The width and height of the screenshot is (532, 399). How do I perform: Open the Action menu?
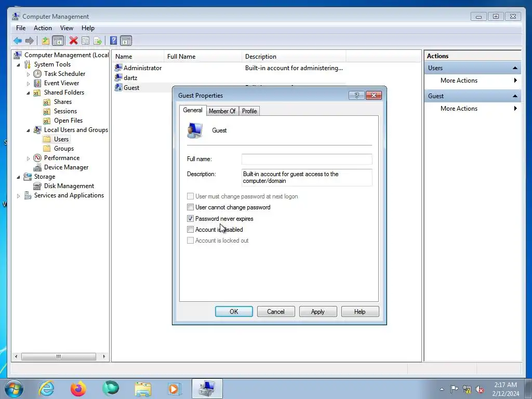pos(43,28)
